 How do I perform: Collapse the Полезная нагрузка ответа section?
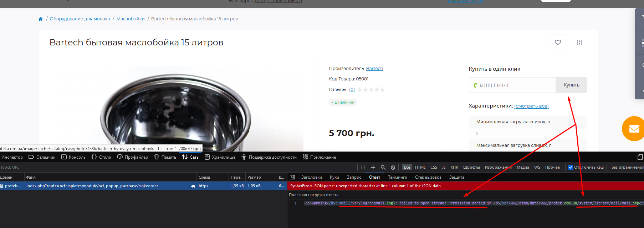[x=313, y=195]
